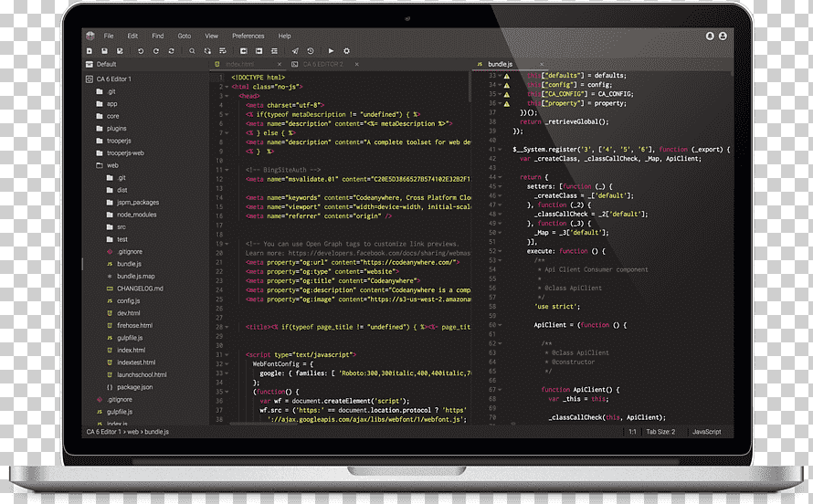This screenshot has width=813, height=504.
Task: Open search with the magnifier icon
Action: pos(192,51)
